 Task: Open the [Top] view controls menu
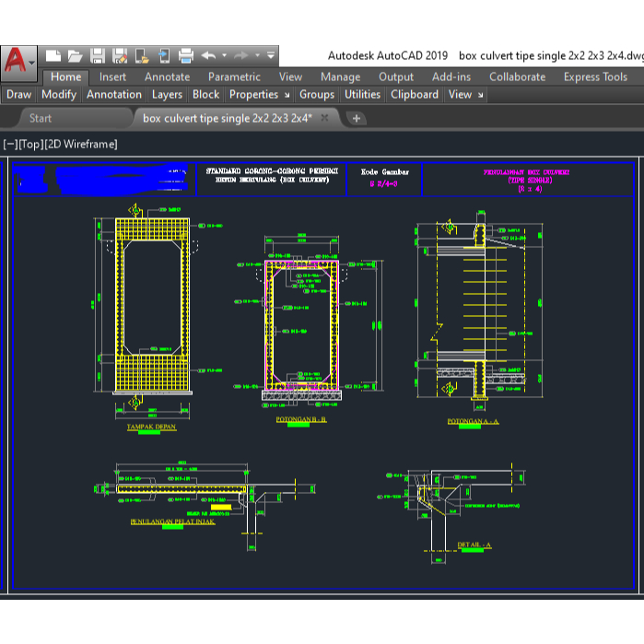[30, 144]
